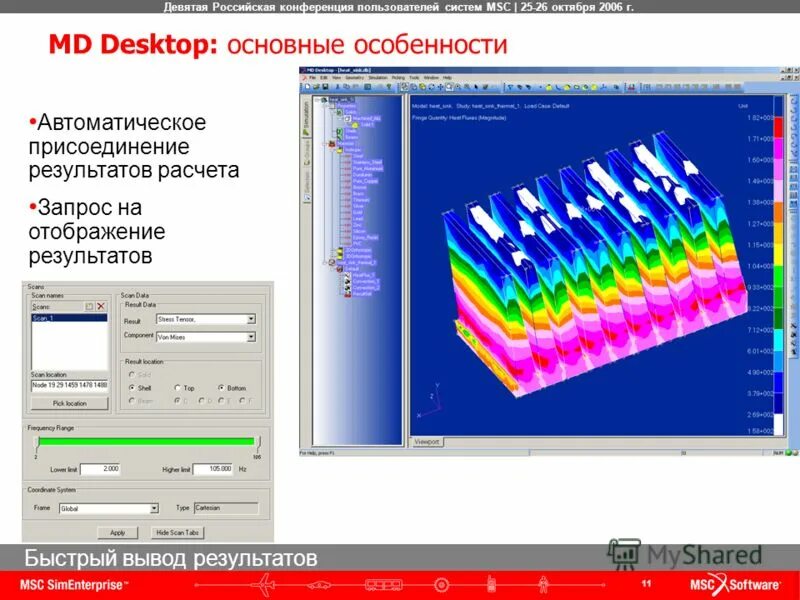Select Silver in the material tree
This screenshot has width=800, height=600.
tap(359, 206)
